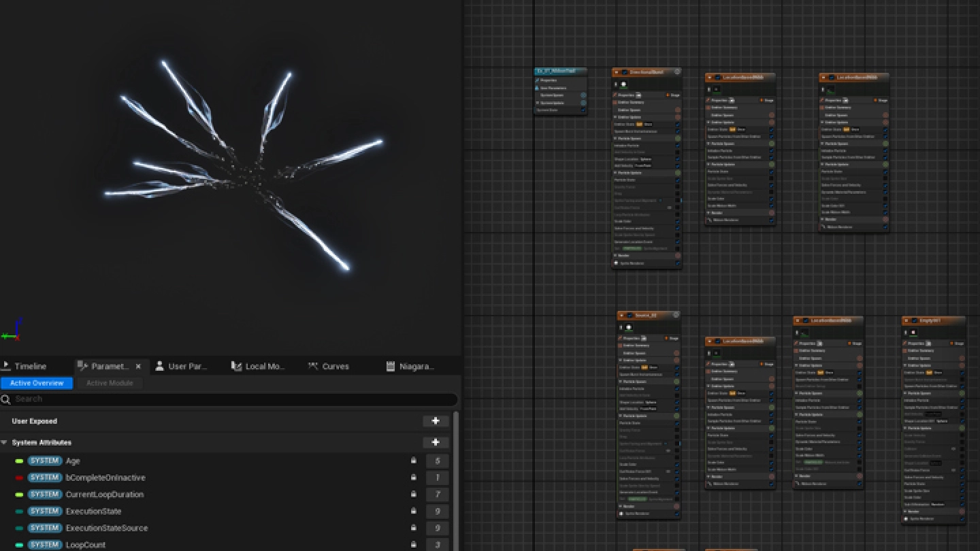
Task: Select the Active Module button
Action: click(110, 383)
